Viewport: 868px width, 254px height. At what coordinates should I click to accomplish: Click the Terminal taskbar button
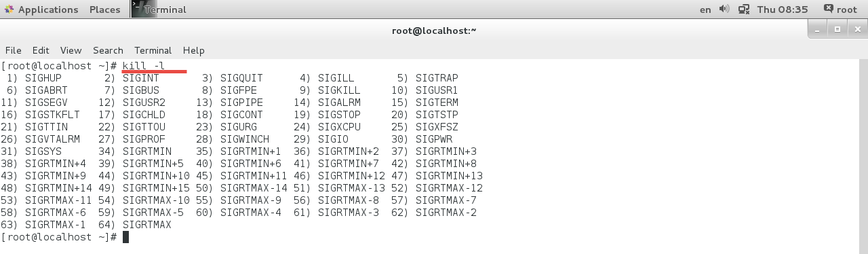[160, 10]
